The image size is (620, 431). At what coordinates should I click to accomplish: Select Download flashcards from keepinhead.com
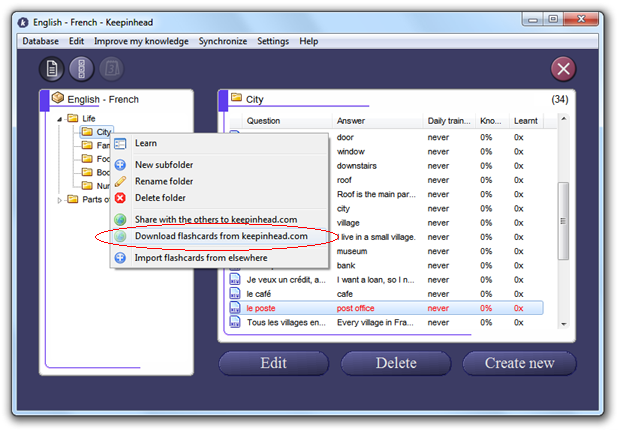click(221, 236)
